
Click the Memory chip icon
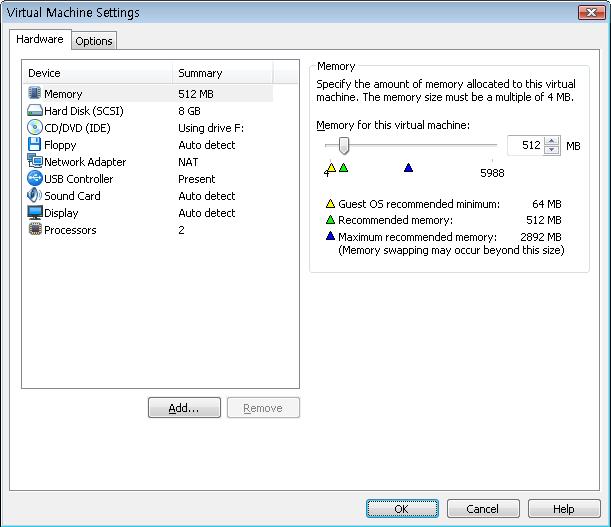point(34,93)
